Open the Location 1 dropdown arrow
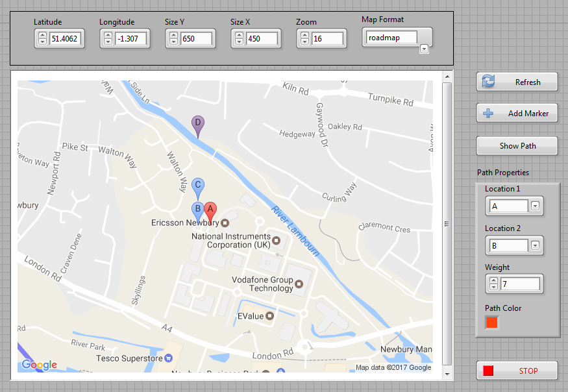The height and width of the screenshot is (392, 568). (x=535, y=206)
